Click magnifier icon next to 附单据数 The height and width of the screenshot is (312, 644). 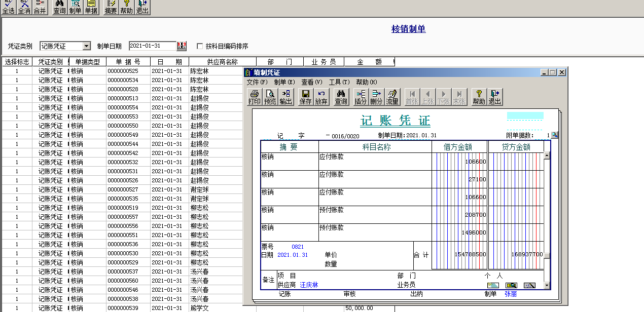[555, 135]
